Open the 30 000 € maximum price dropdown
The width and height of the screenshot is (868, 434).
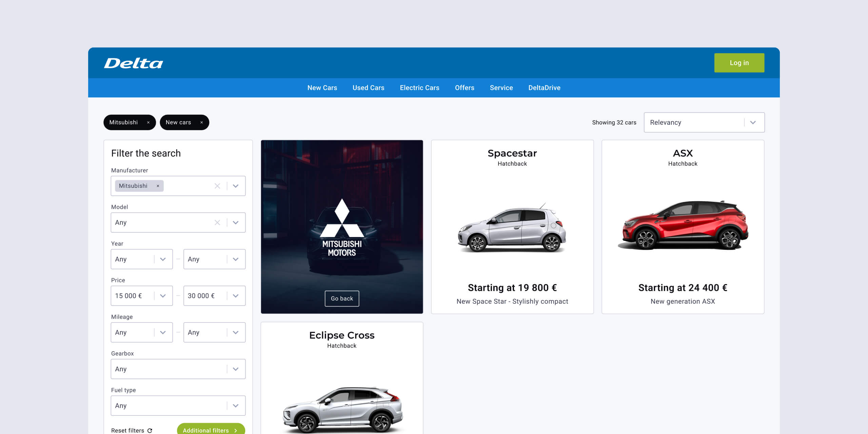pyautogui.click(x=214, y=296)
